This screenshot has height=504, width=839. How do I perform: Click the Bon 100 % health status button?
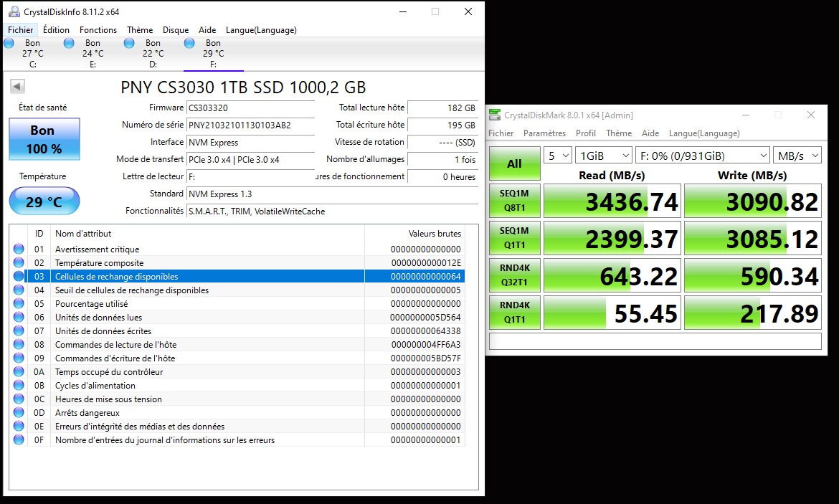(x=44, y=139)
